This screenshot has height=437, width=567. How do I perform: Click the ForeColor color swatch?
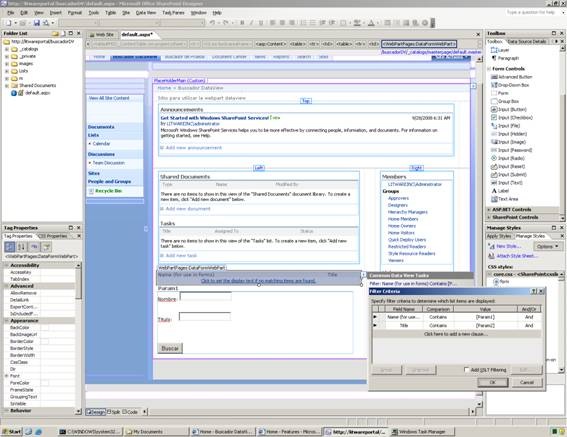point(45,383)
